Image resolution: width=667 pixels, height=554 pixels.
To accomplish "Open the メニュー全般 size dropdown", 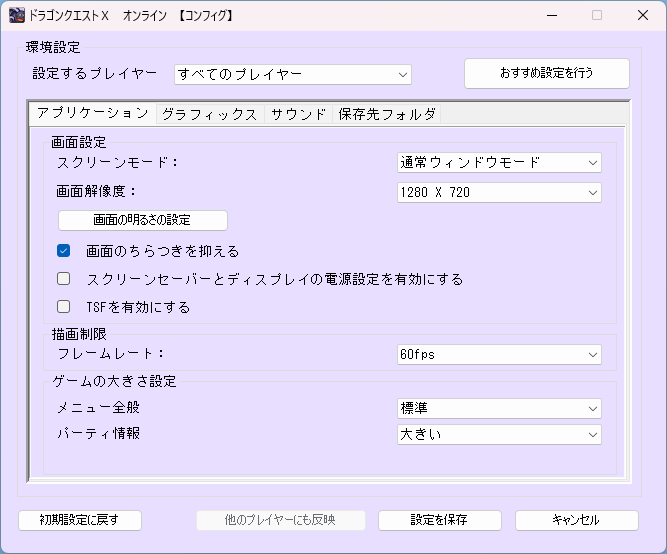I will click(x=499, y=408).
